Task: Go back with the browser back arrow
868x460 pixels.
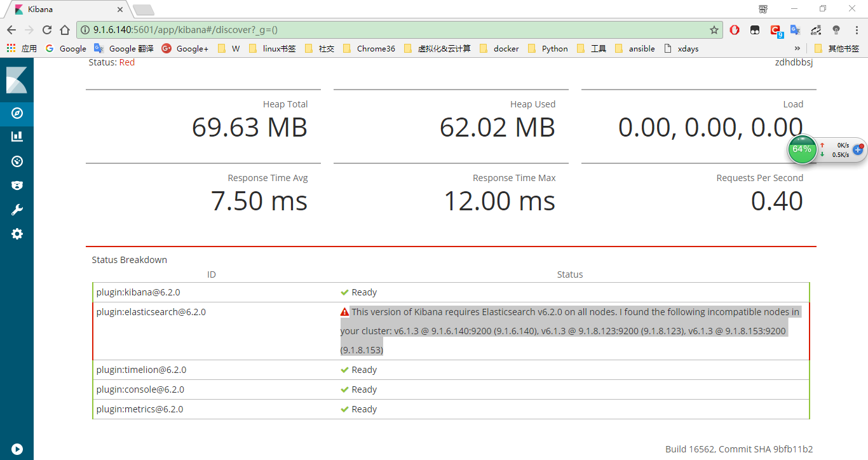Action: point(11,30)
